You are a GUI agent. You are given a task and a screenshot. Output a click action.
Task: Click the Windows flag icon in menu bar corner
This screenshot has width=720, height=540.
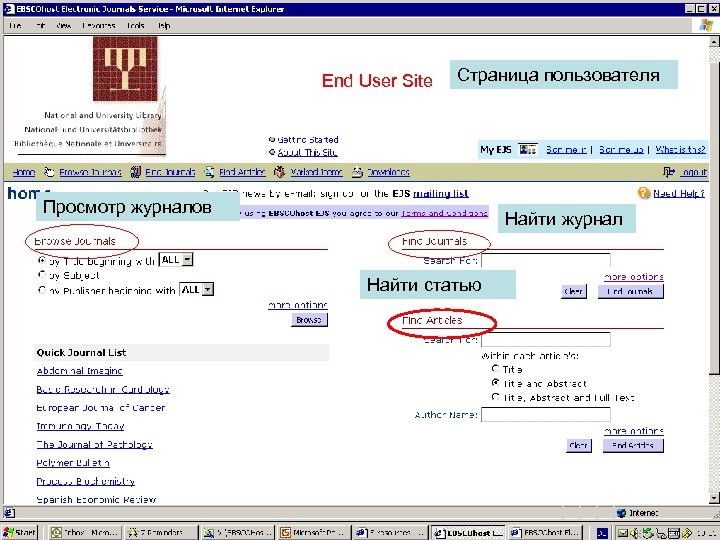(706, 25)
